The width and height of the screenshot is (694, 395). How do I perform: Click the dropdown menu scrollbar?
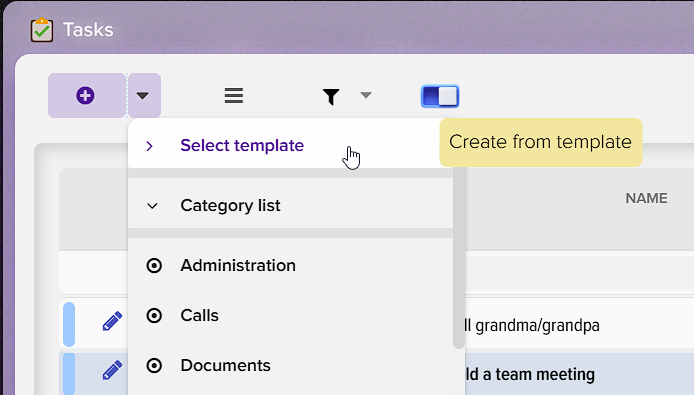[459, 257]
